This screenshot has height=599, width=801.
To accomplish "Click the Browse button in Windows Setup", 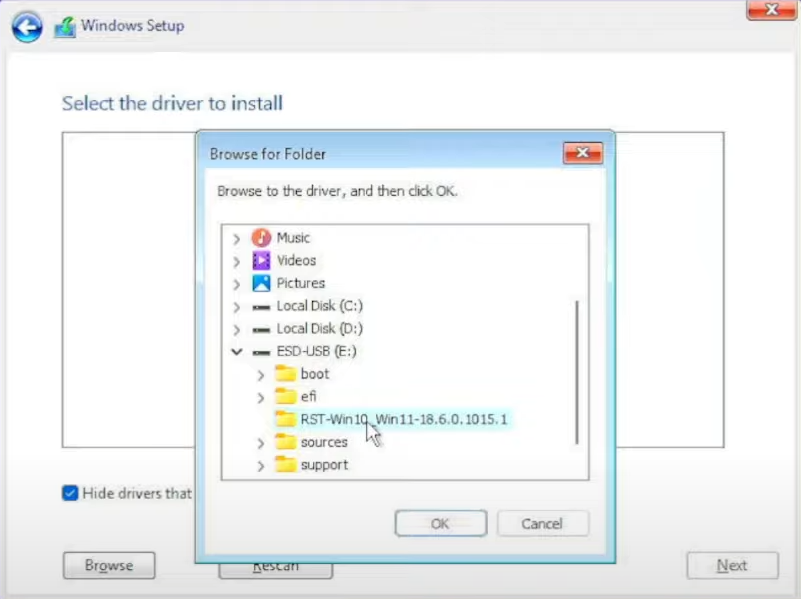I will point(109,565).
